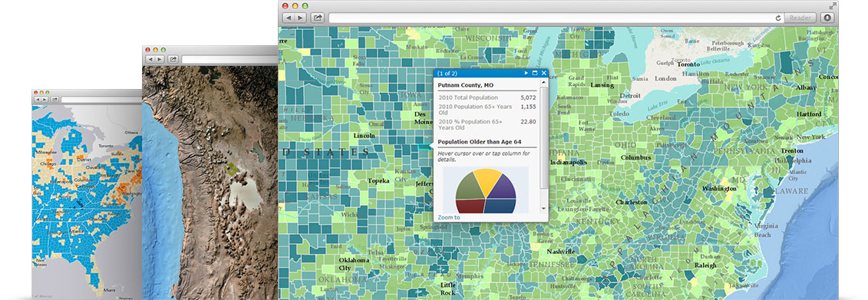Screen dimensions: 868x300
Task: Click the Columbus label on the map
Action: click(x=635, y=158)
